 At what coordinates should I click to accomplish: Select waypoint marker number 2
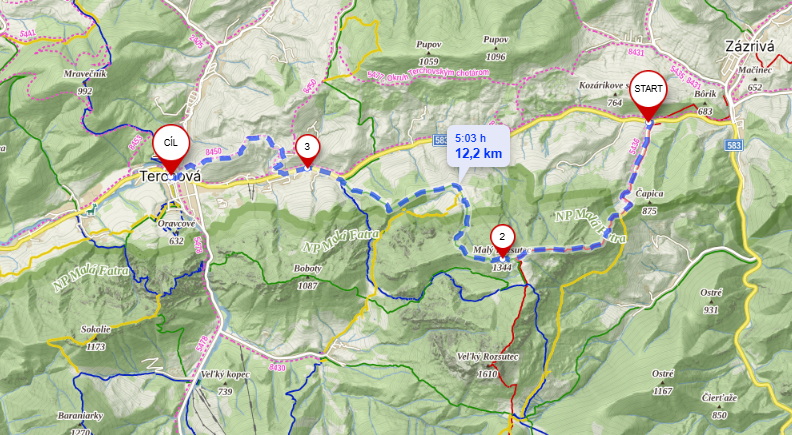click(502, 239)
